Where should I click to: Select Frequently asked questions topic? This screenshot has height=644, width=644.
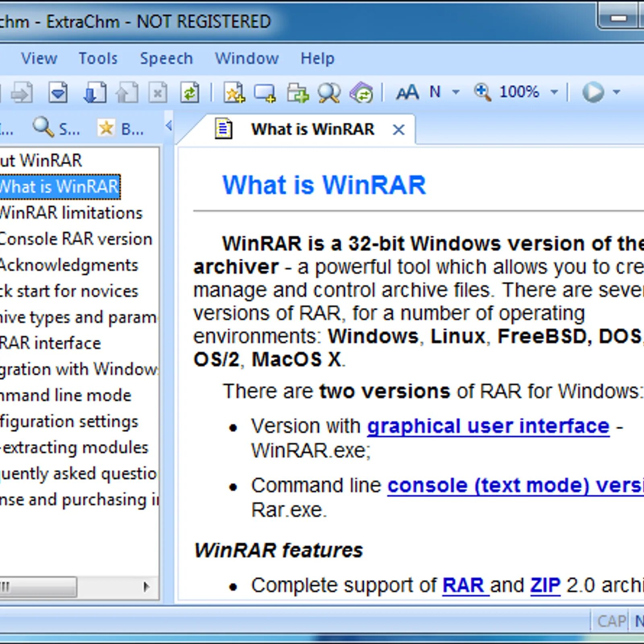click(x=78, y=474)
